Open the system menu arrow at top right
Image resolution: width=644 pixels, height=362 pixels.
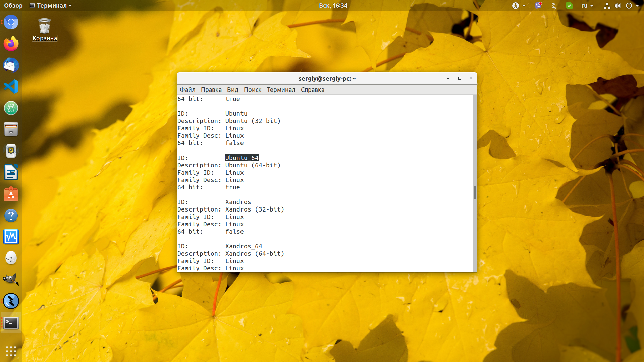[637, 5]
